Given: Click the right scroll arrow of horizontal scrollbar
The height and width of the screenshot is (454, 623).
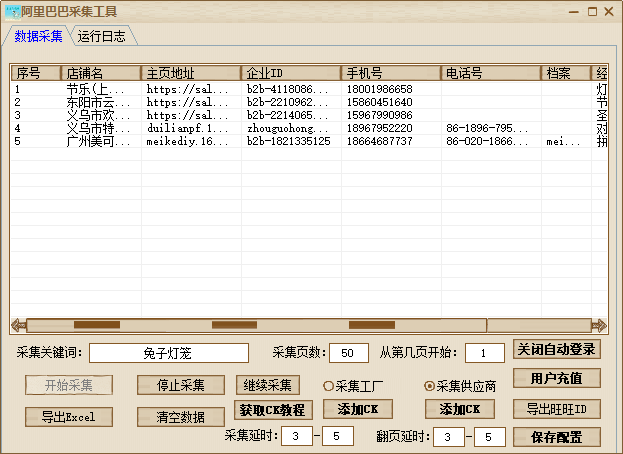Looking at the screenshot, I should [598, 325].
